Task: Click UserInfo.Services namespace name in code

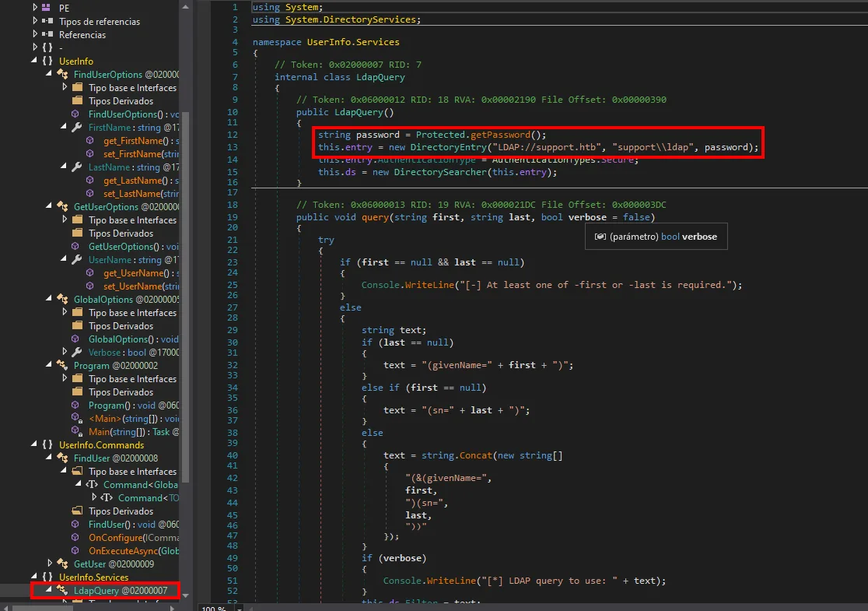Action: (x=353, y=42)
